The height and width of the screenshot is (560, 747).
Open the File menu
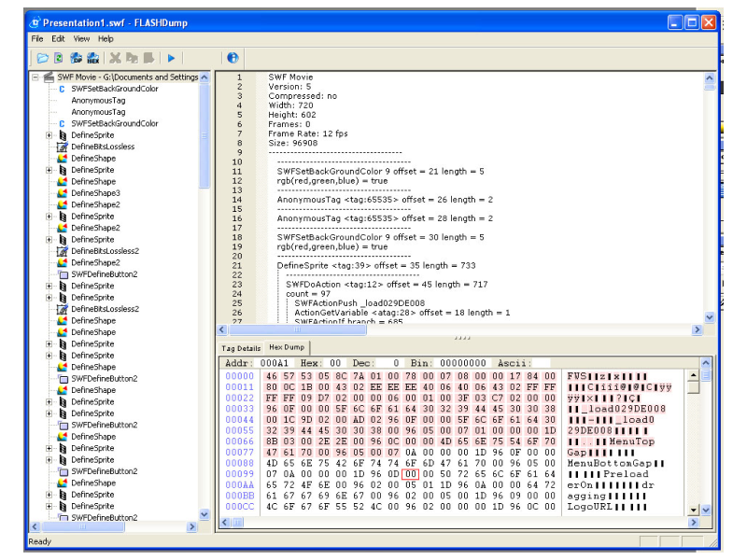pyautogui.click(x=37, y=38)
